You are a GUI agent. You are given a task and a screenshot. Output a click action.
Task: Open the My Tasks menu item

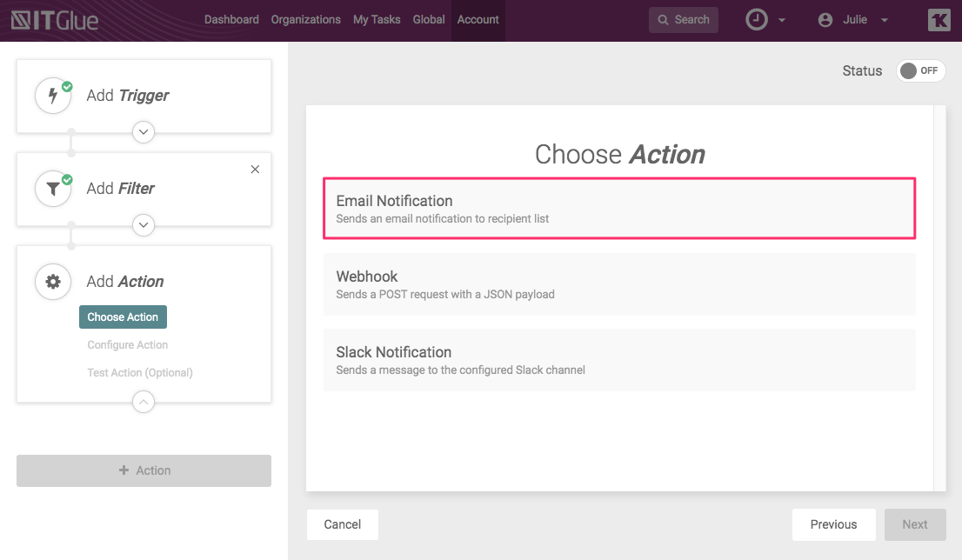[377, 20]
